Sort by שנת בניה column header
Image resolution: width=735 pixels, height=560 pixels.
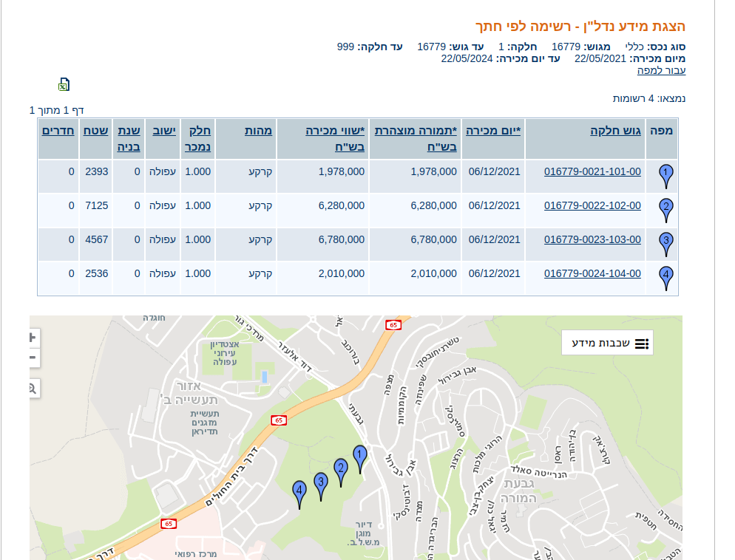pyautogui.click(x=129, y=139)
